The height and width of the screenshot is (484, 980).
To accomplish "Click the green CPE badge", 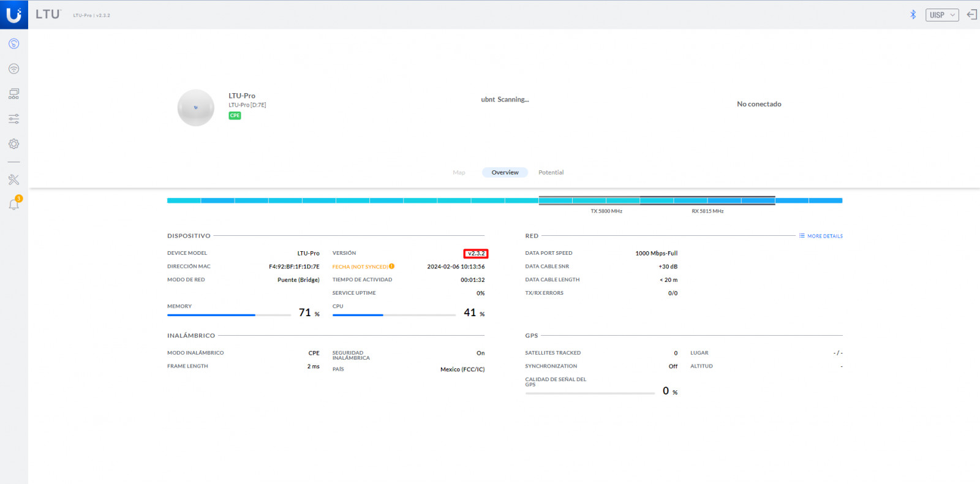I will point(235,115).
